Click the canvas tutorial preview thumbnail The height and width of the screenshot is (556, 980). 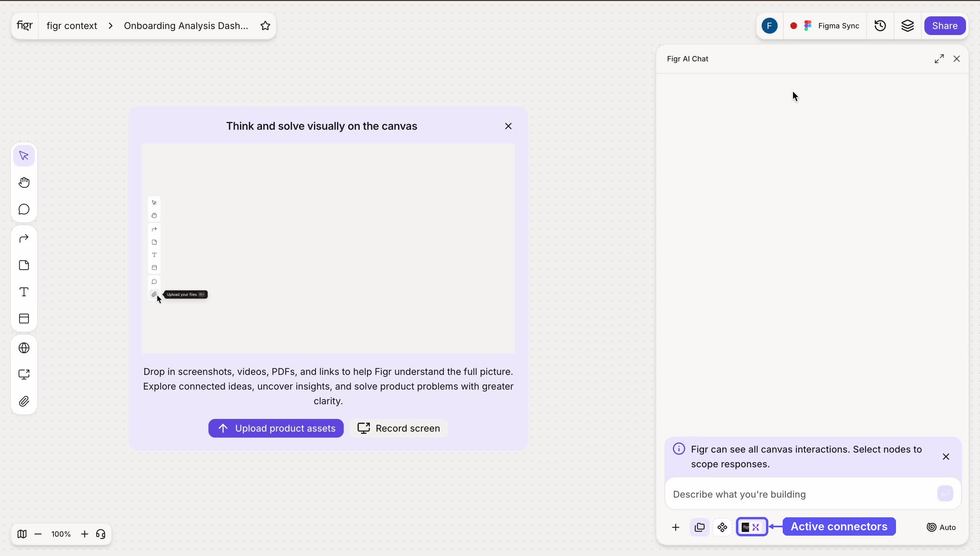[328, 248]
